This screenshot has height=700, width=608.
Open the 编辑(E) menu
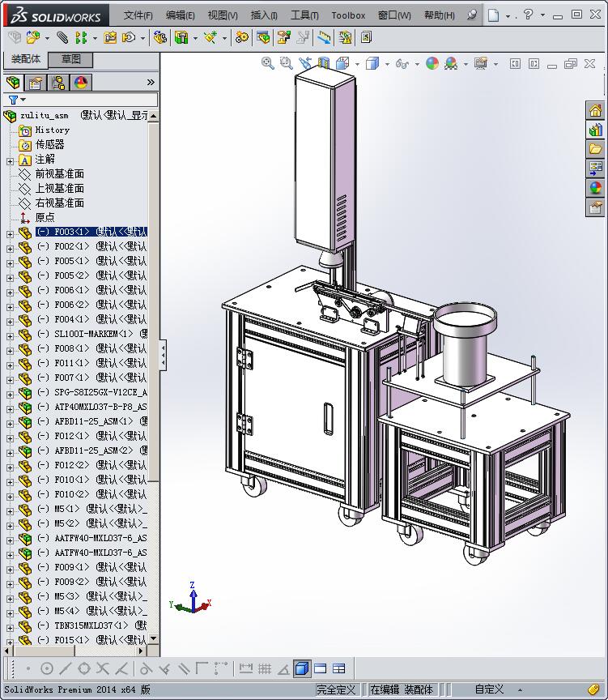coord(181,15)
